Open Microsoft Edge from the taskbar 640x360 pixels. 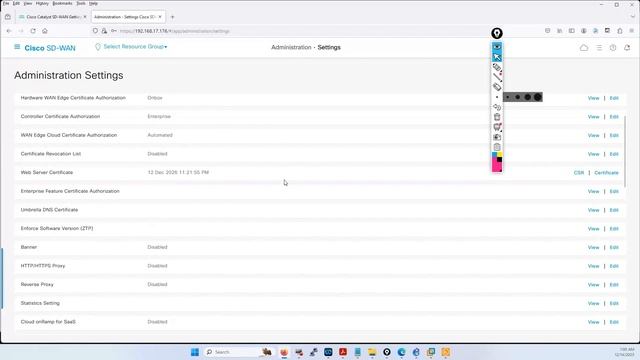coord(402,352)
